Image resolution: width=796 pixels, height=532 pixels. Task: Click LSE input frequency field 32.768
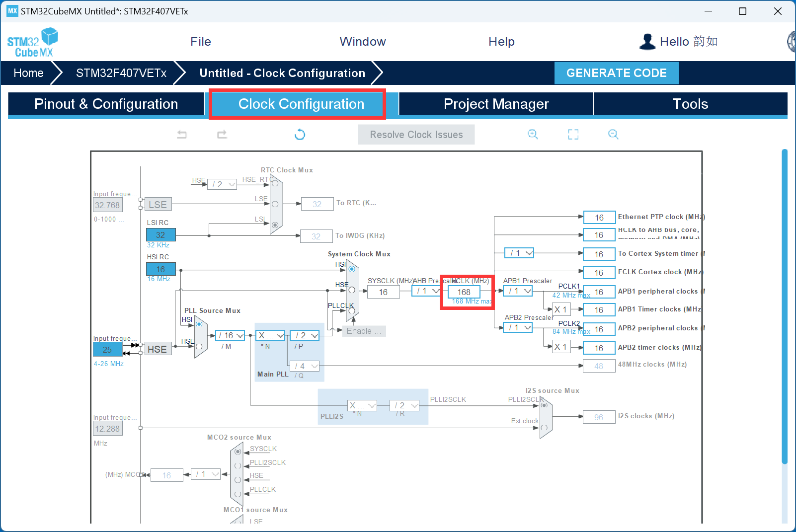click(x=107, y=205)
